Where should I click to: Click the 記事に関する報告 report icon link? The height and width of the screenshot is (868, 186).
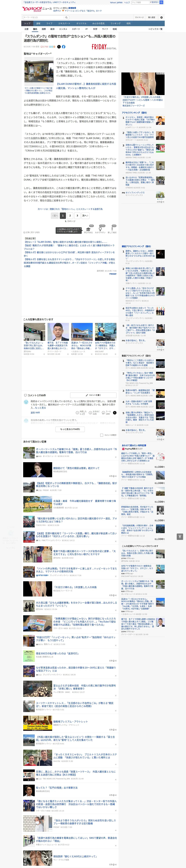click(x=32, y=232)
